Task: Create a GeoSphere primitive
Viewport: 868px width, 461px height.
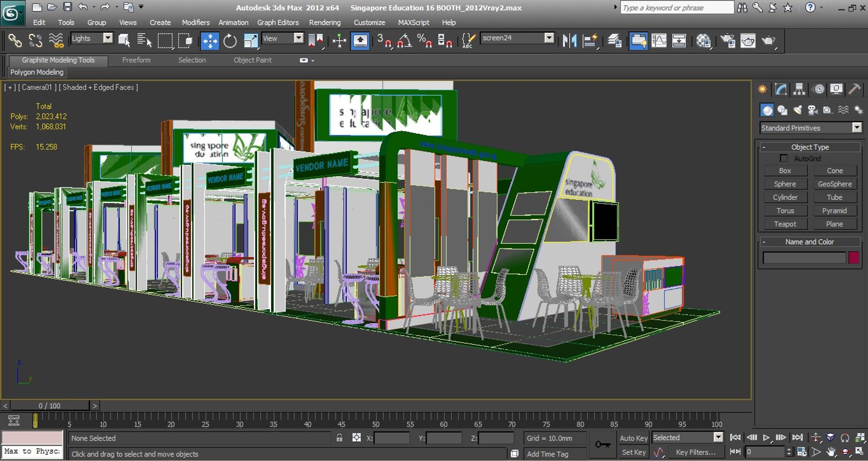Action: click(x=835, y=184)
